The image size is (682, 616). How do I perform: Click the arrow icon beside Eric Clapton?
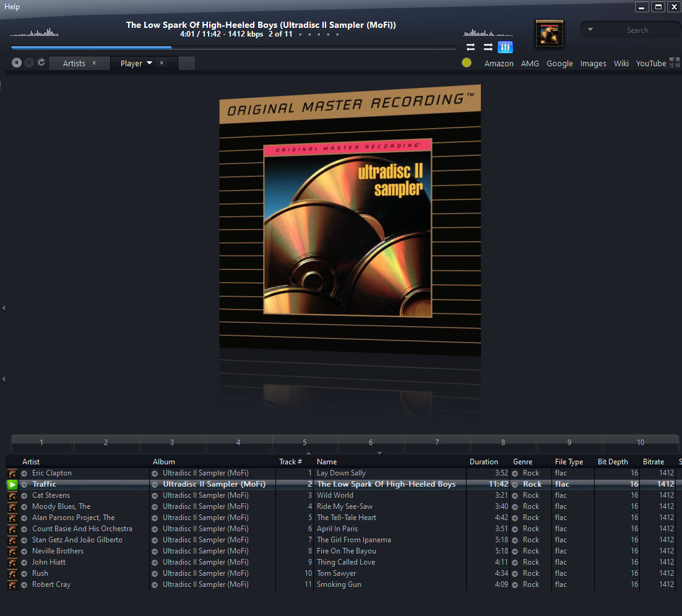[24, 474]
